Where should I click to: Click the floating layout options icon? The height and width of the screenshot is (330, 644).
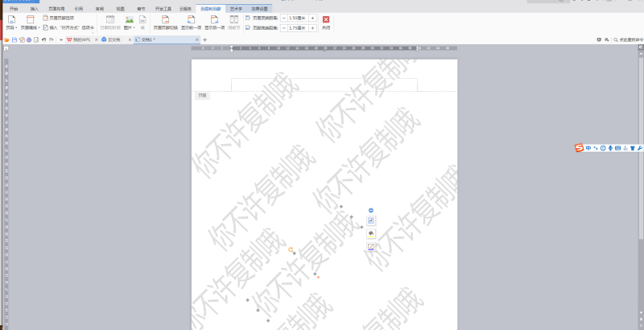[x=371, y=221]
